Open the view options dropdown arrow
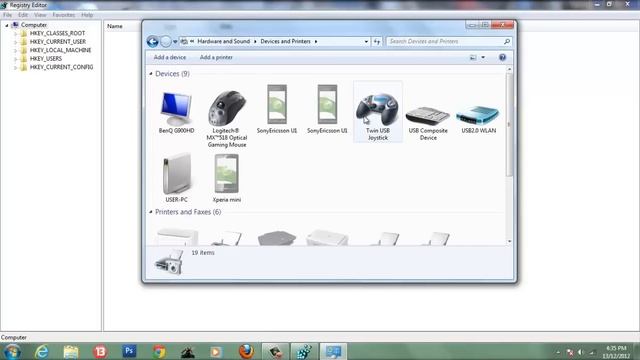 pyautogui.click(x=483, y=58)
